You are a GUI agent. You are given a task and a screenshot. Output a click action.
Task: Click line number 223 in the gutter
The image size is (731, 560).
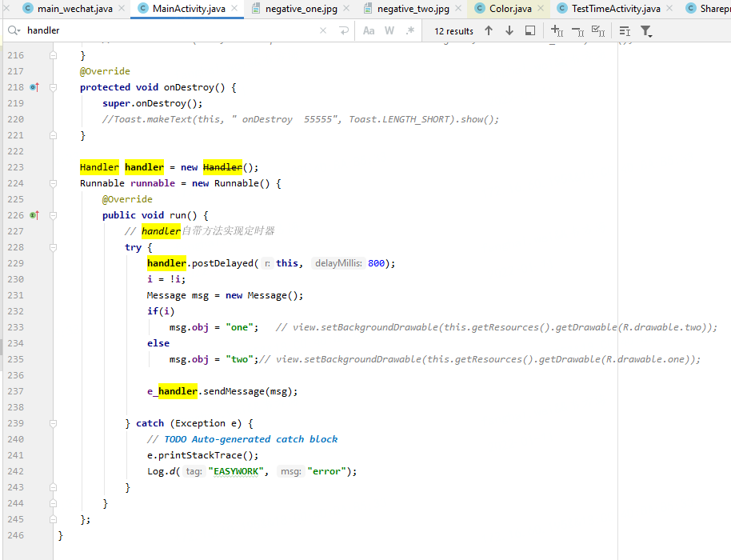click(x=15, y=167)
